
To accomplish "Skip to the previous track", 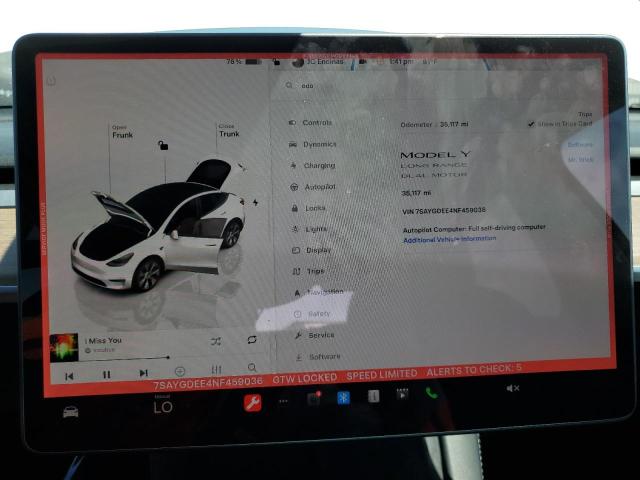I will 69,376.
